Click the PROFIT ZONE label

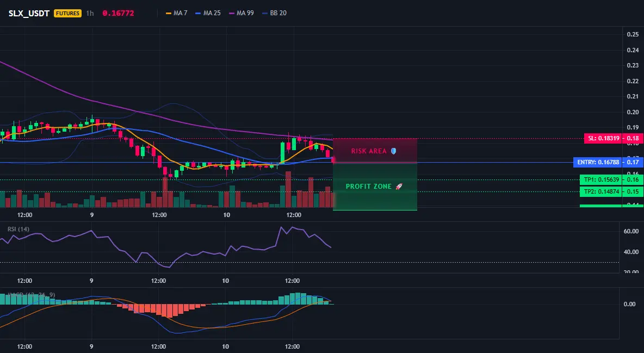pyautogui.click(x=369, y=187)
